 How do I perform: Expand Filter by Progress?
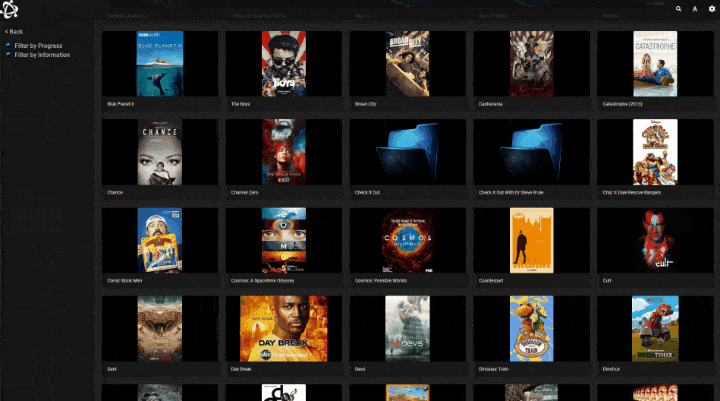[x=38, y=45]
